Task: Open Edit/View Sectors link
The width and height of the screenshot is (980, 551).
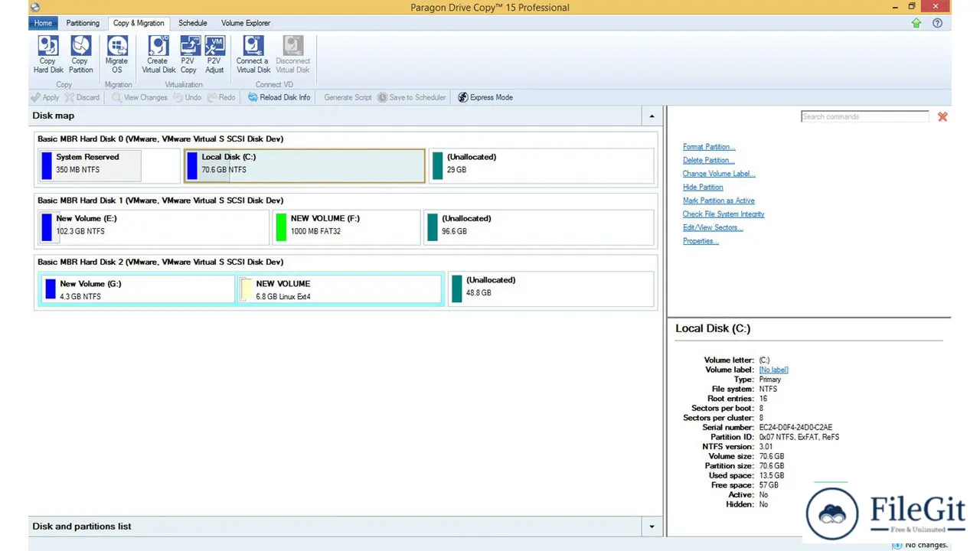Action: [713, 227]
